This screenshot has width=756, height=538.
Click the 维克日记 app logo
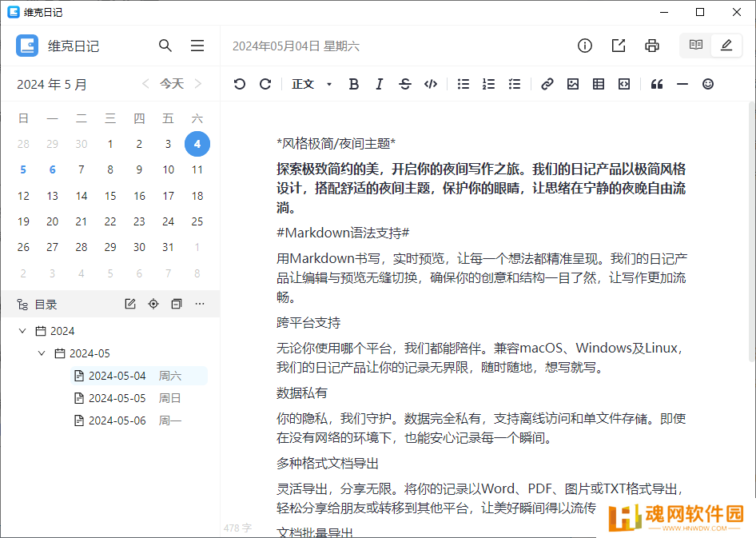pos(27,46)
